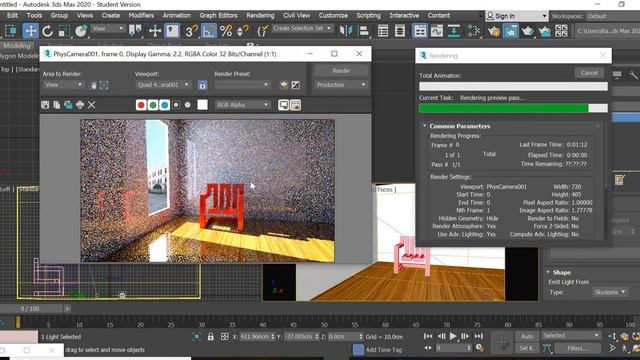Click the Render button in frame window
Viewport: 640px width, 360px height.
(341, 71)
